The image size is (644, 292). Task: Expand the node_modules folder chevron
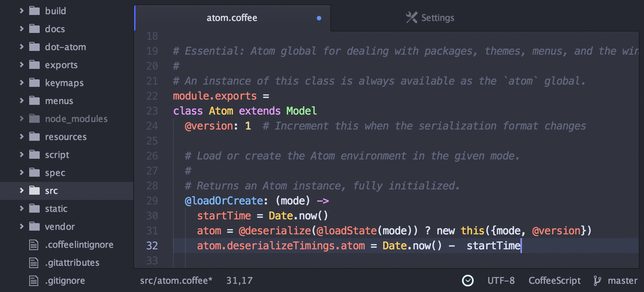pos(21,119)
